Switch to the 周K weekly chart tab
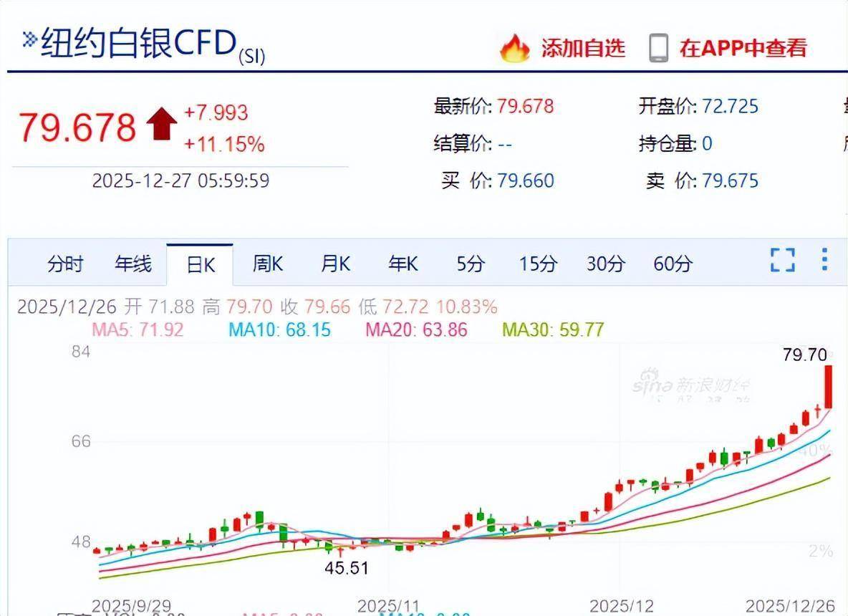Image resolution: width=848 pixels, height=616 pixels. click(x=266, y=264)
